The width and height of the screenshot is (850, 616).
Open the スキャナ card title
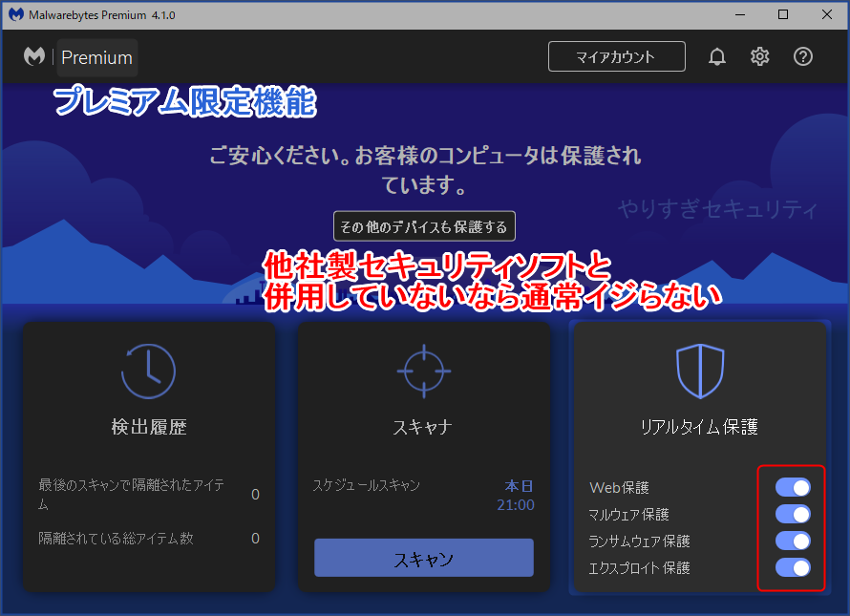pos(423,427)
